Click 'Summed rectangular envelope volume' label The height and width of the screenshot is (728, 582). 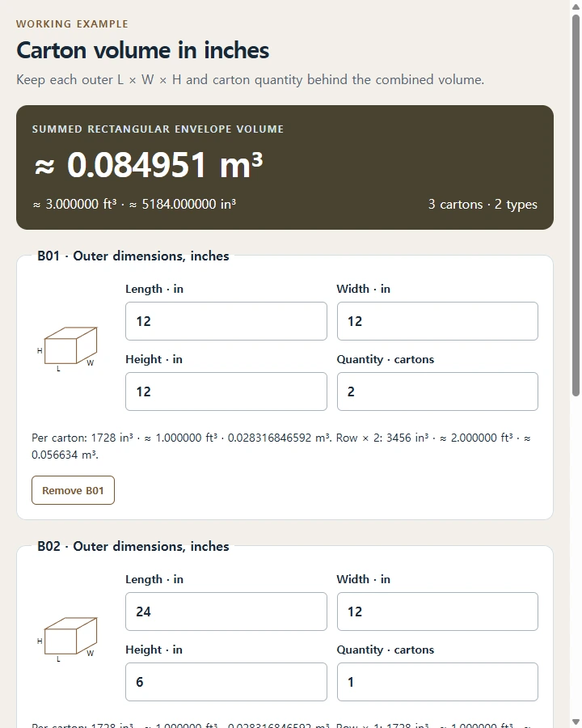coord(158,129)
